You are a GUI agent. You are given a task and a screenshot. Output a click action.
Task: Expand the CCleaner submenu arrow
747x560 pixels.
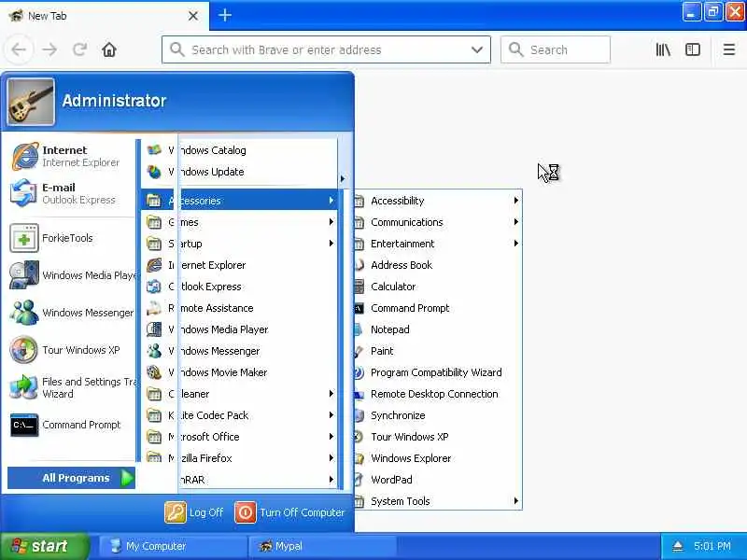coord(331,393)
